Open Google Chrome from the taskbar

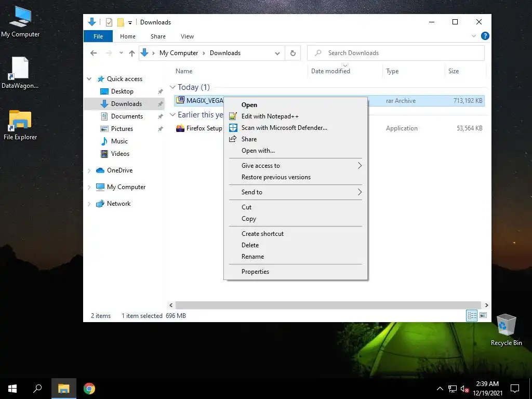[x=89, y=389]
